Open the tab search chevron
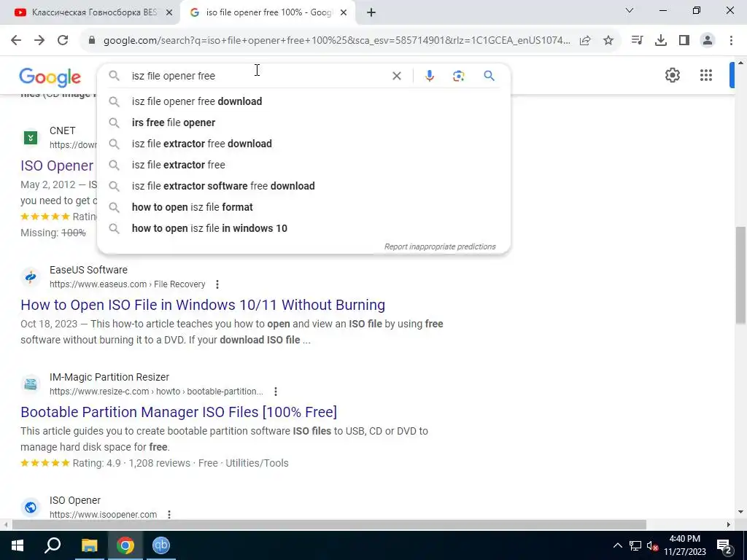This screenshot has height=560, width=747. coord(630,10)
